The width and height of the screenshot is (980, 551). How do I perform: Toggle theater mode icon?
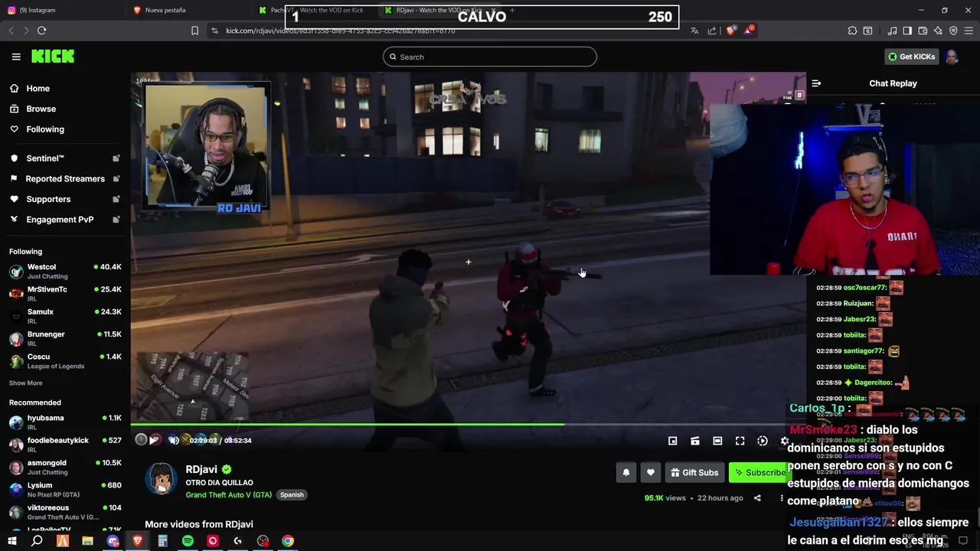(717, 441)
